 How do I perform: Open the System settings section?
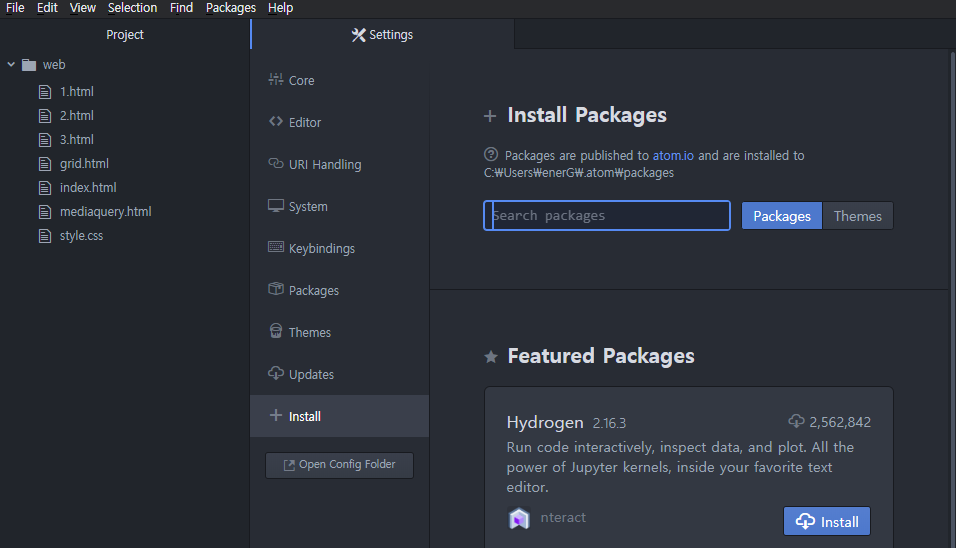pos(340,207)
